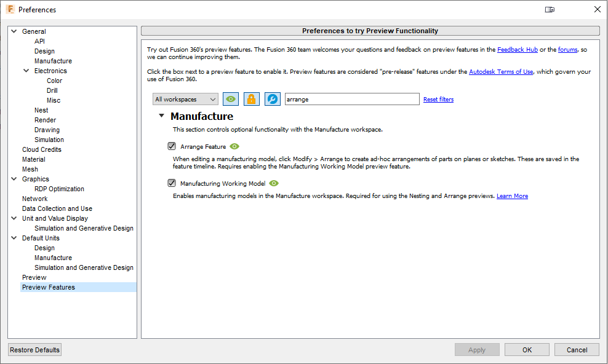The width and height of the screenshot is (608, 364).
Task: Click the Manufacturing Working Model label
Action: (223, 184)
